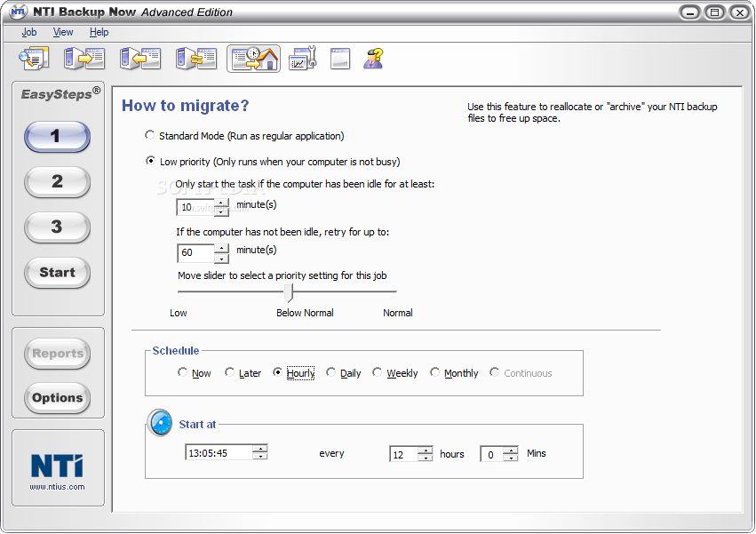Click the NTI app icon in title bar
The width and height of the screenshot is (756, 534).
18,12
